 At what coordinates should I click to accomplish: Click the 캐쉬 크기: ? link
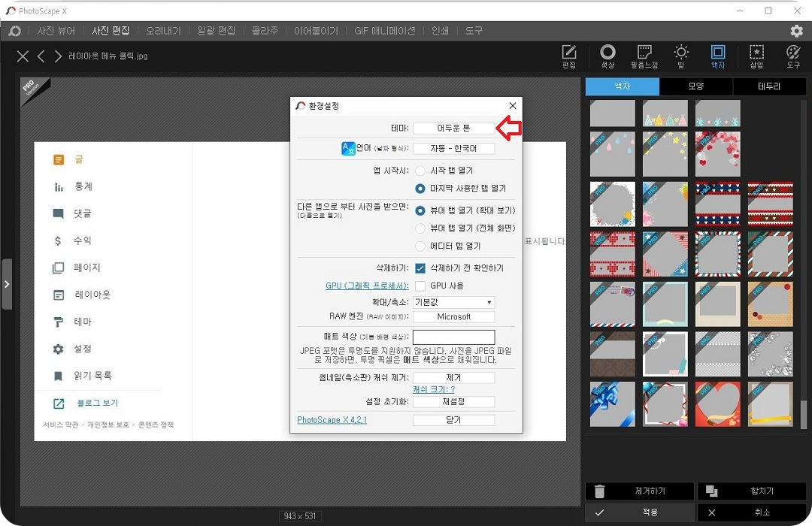tap(434, 390)
